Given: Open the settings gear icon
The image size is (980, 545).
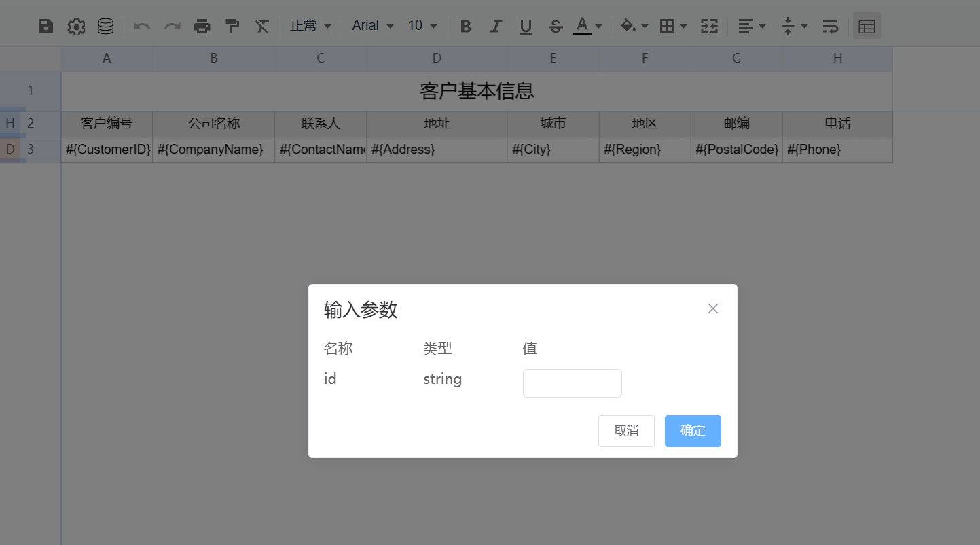Looking at the screenshot, I should [x=76, y=27].
